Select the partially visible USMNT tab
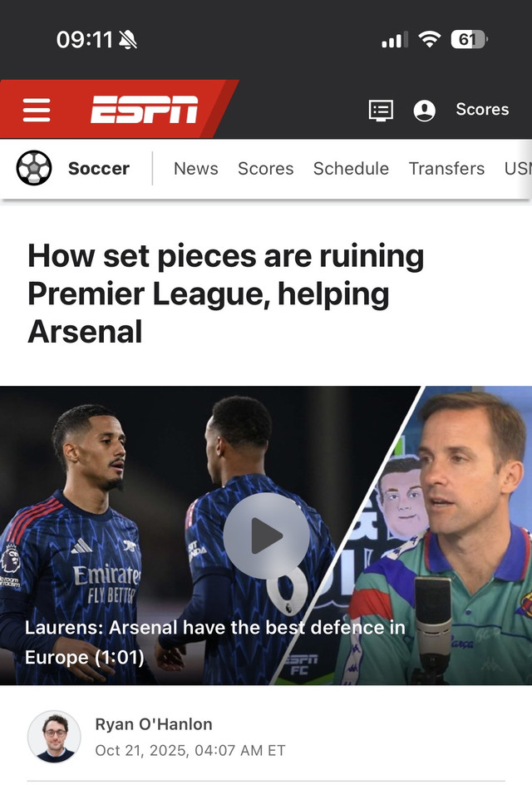This screenshot has width=532, height=785. click(x=518, y=168)
